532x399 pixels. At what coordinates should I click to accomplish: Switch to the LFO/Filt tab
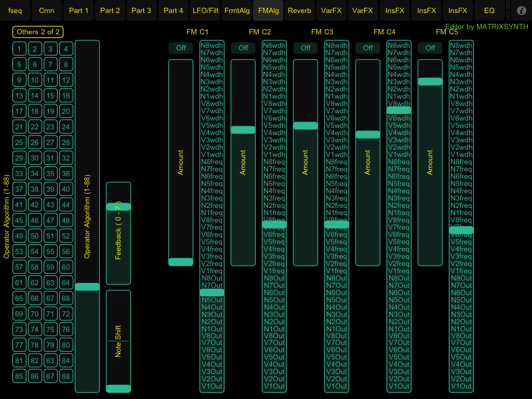tap(205, 10)
